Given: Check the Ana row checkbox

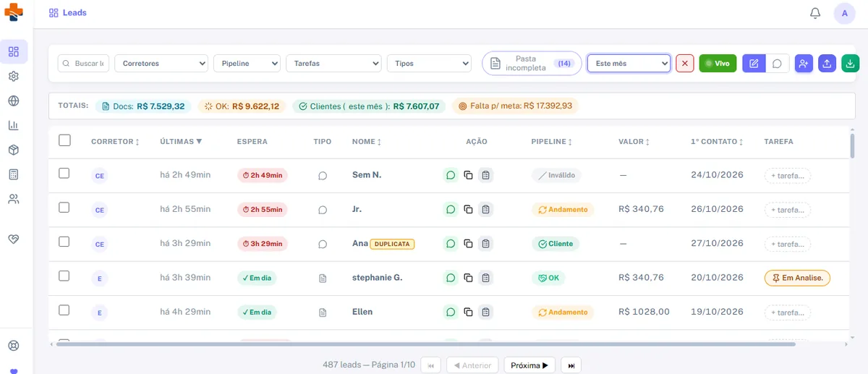Looking at the screenshot, I should click(64, 242).
